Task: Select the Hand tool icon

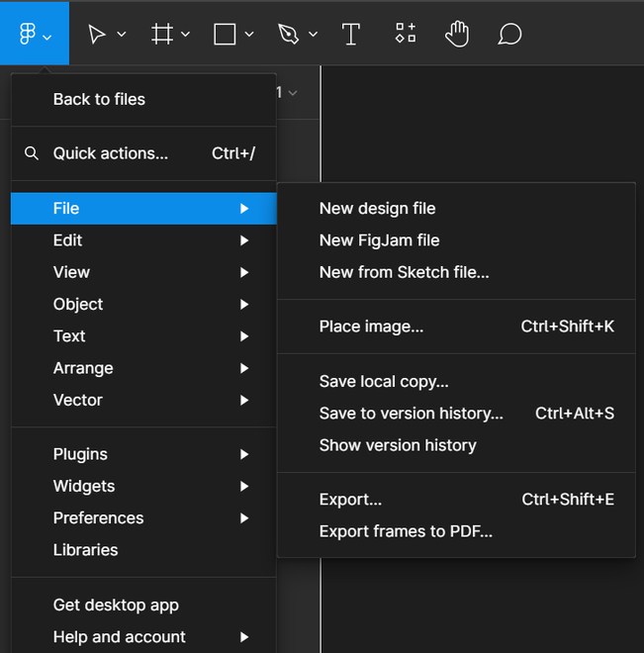Action: tap(456, 35)
